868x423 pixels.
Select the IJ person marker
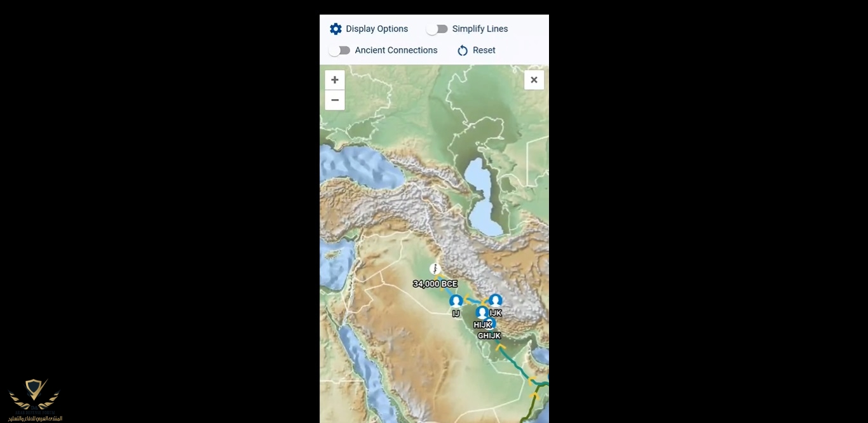point(456,301)
